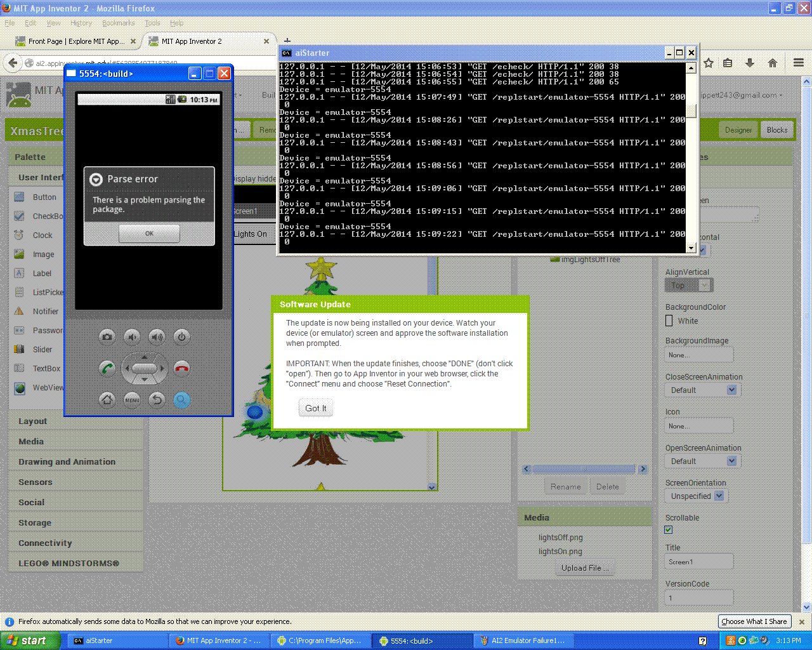
Task: Click the Upload File button
Action: coord(585,568)
